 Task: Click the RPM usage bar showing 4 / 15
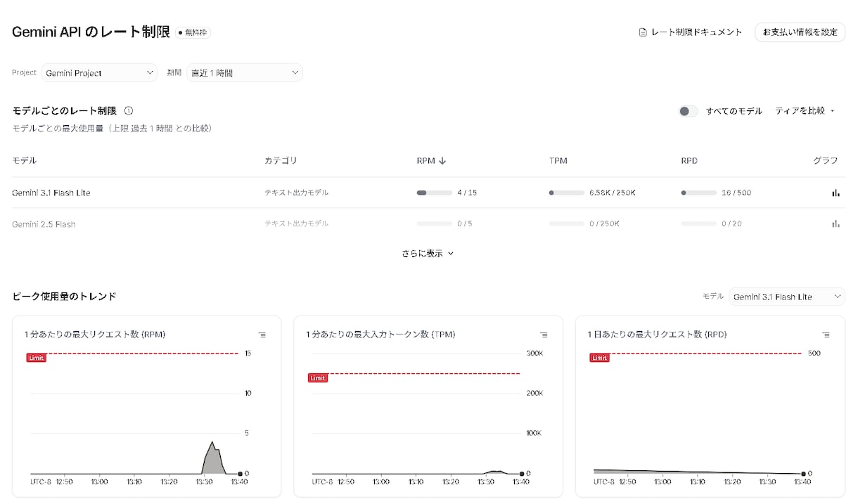point(435,193)
